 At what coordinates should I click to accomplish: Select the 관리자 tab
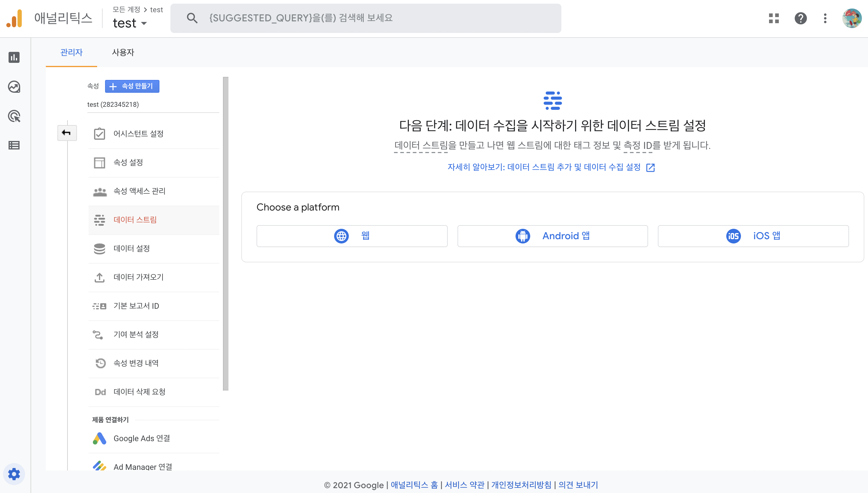(71, 52)
